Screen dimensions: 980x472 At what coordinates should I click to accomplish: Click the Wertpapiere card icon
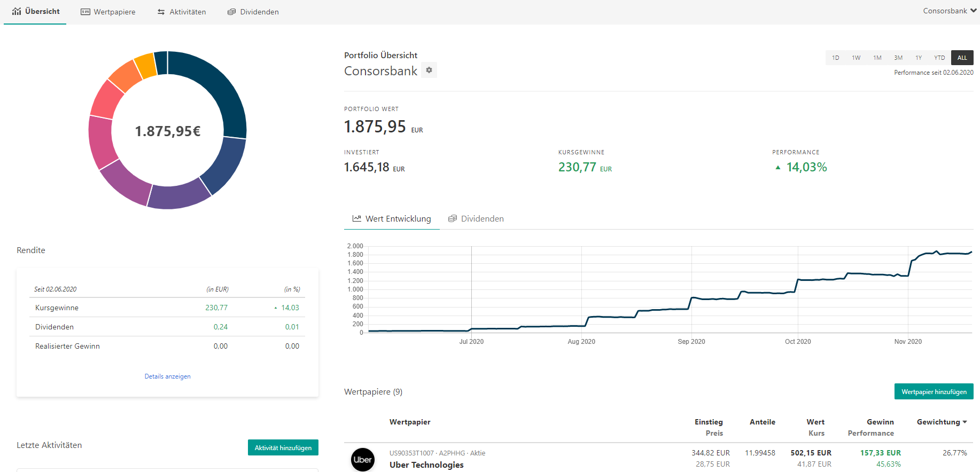coord(85,12)
